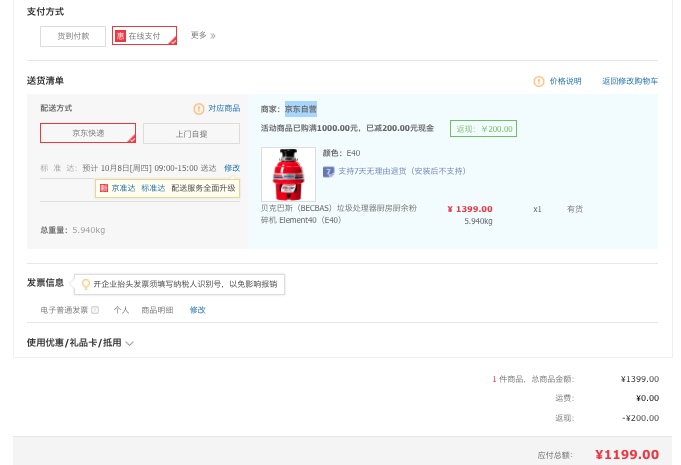Click the red 新 badge icon

pyautogui.click(x=104, y=188)
